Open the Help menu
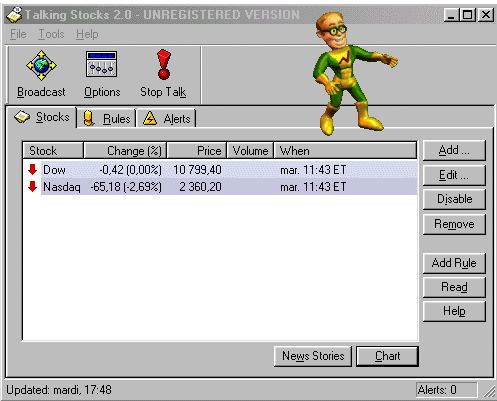This screenshot has height=401, width=497. [x=87, y=34]
